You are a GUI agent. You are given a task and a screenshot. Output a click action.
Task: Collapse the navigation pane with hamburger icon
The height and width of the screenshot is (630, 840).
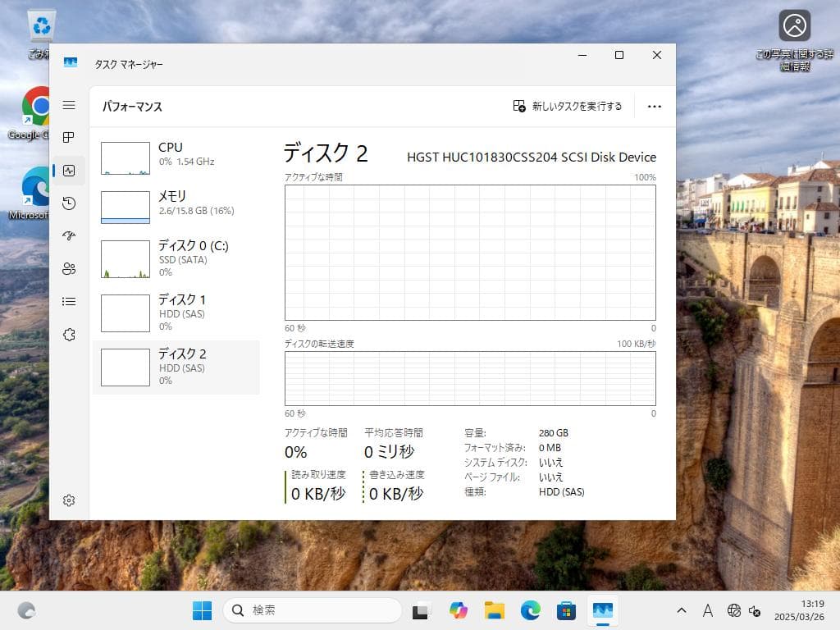click(x=69, y=105)
